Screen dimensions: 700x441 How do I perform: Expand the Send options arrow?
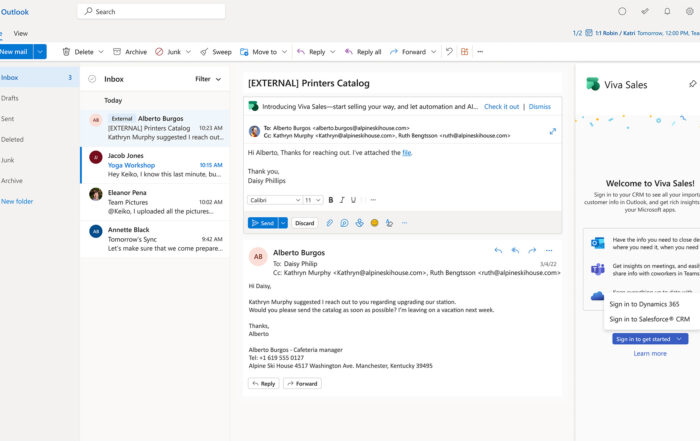click(283, 223)
